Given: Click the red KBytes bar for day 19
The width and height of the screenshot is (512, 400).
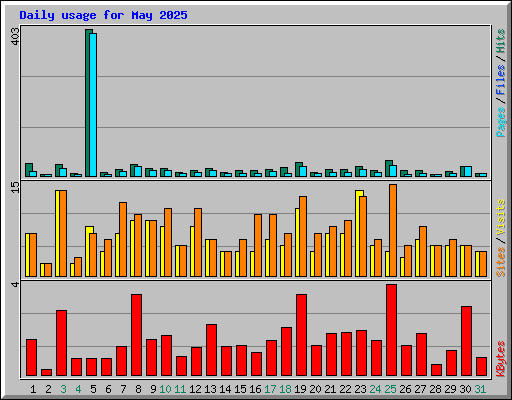Looking at the screenshot, I should (x=301, y=335).
